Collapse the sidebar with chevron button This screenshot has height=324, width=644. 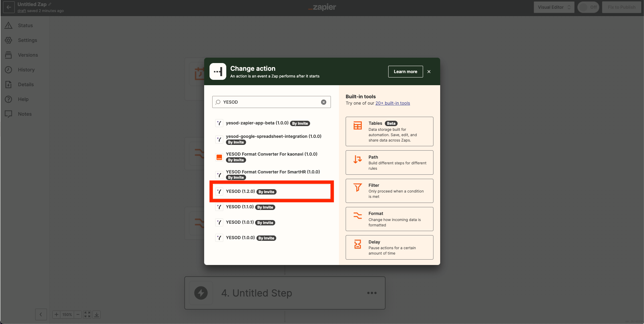41,315
